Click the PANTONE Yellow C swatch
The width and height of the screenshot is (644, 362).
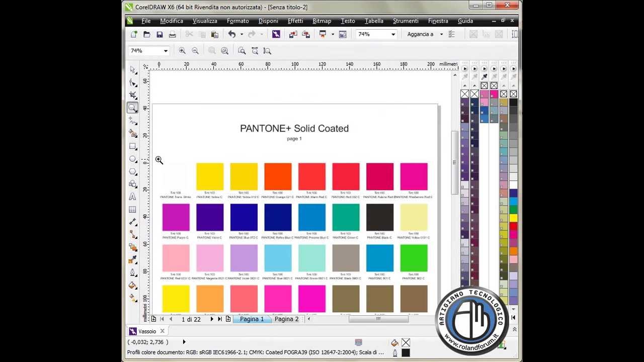[210, 176]
